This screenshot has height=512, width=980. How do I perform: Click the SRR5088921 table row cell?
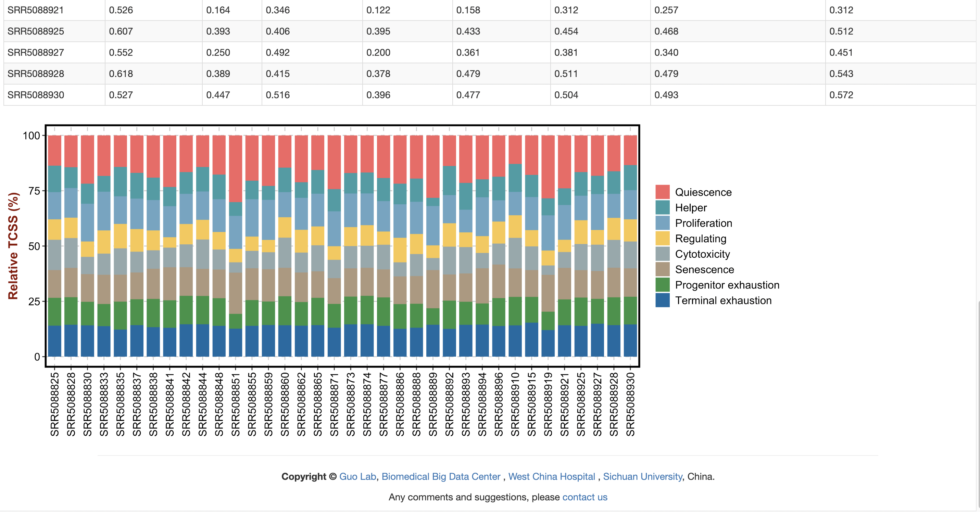36,10
